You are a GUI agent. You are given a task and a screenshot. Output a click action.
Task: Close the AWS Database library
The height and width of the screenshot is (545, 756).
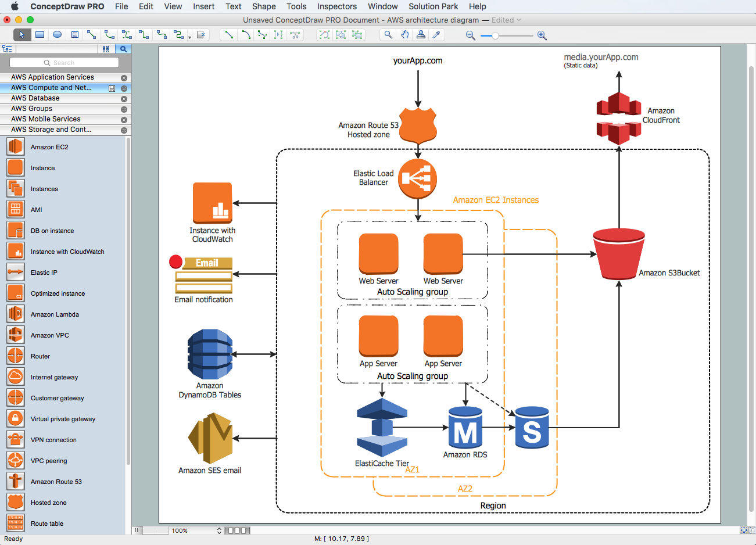123,98
